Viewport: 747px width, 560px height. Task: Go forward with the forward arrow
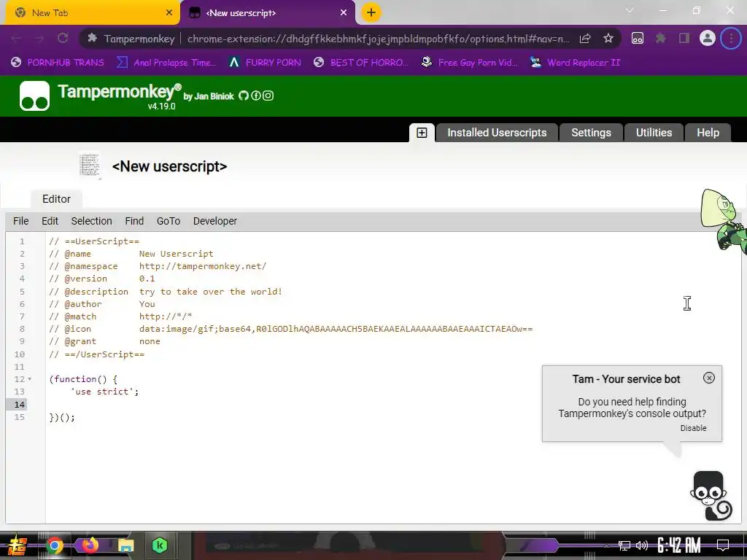click(39, 38)
